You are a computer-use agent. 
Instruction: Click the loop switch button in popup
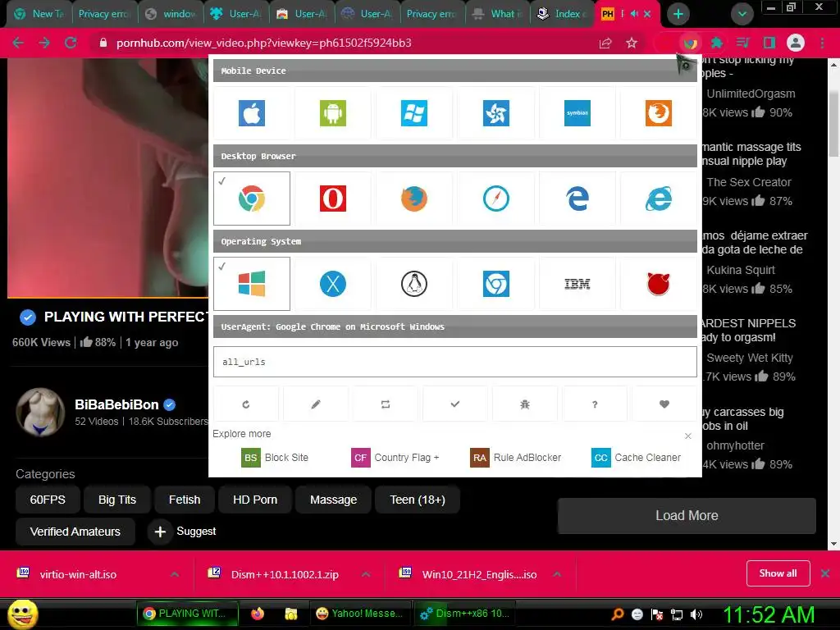tap(386, 404)
